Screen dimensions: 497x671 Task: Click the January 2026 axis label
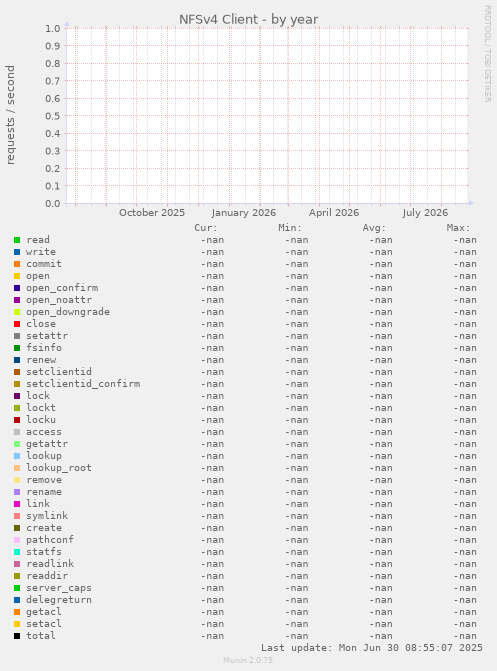[x=244, y=213]
